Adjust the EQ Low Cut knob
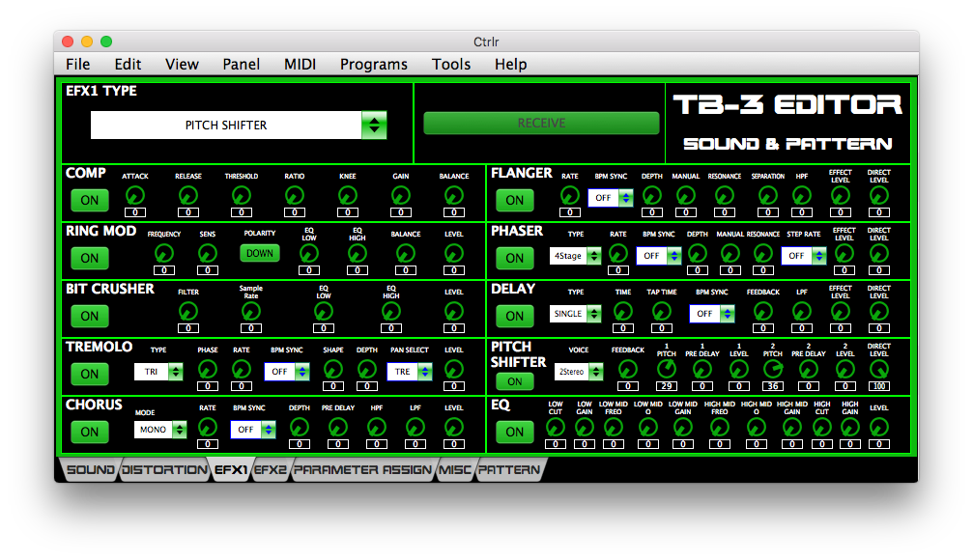 (x=554, y=428)
